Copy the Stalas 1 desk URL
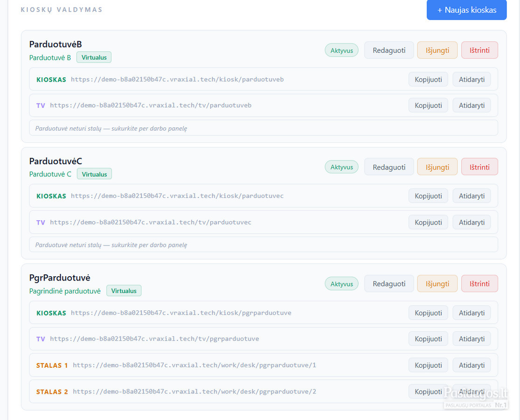The image size is (520, 420). 428,365
